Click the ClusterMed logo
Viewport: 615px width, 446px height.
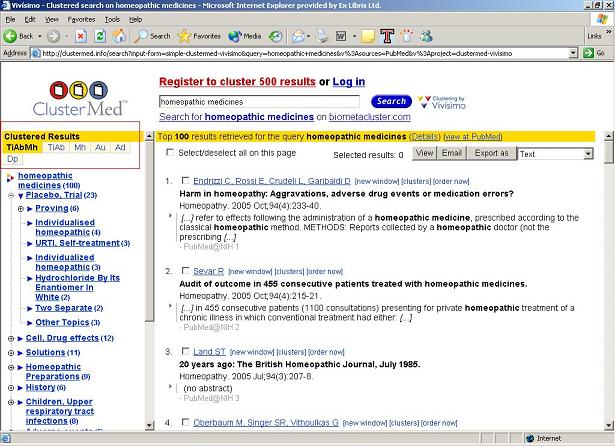click(x=78, y=99)
